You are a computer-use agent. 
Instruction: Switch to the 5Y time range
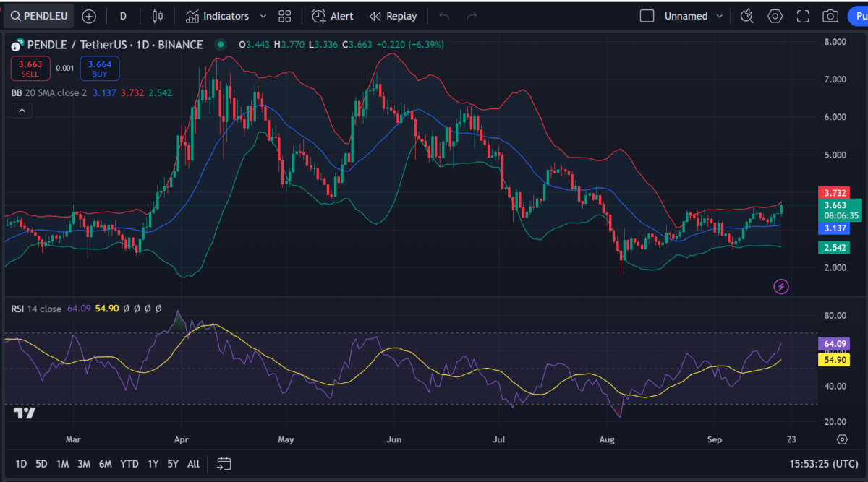coord(173,463)
